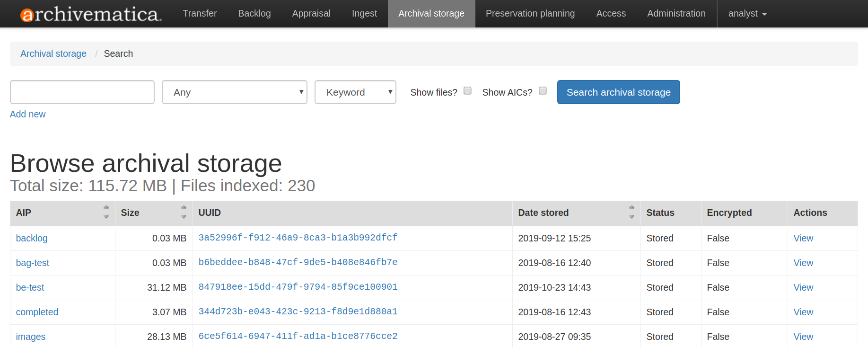Open the analyst user menu
Image resolution: width=868 pixels, height=347 pixels.
[747, 14]
